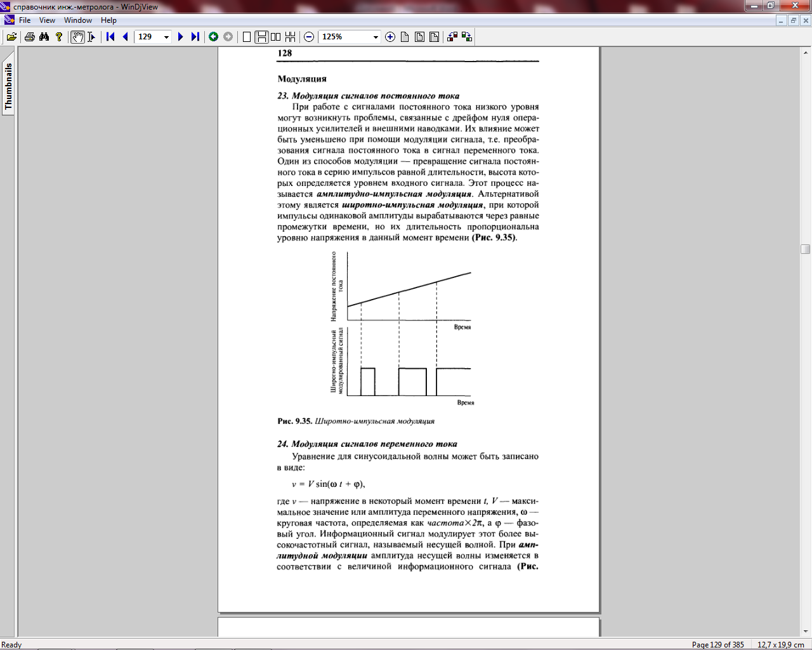
Task: Click the vertical scrollbar thumb
Action: [806, 249]
